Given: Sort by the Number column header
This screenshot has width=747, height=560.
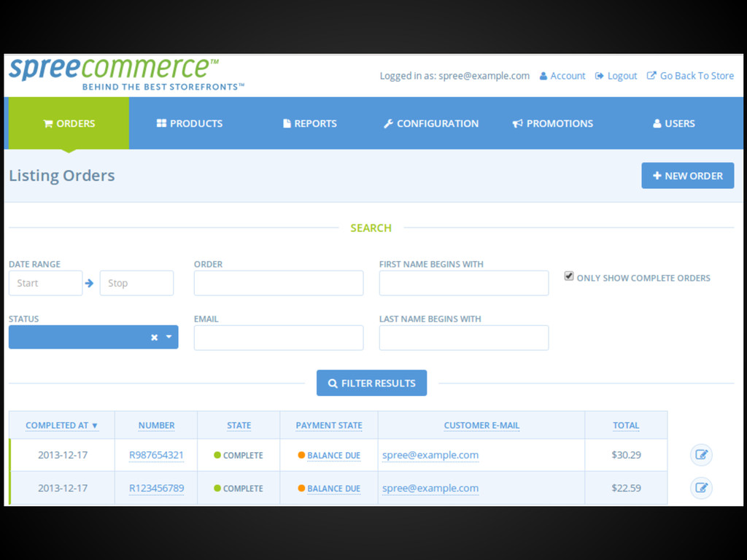Looking at the screenshot, I should pos(156,425).
